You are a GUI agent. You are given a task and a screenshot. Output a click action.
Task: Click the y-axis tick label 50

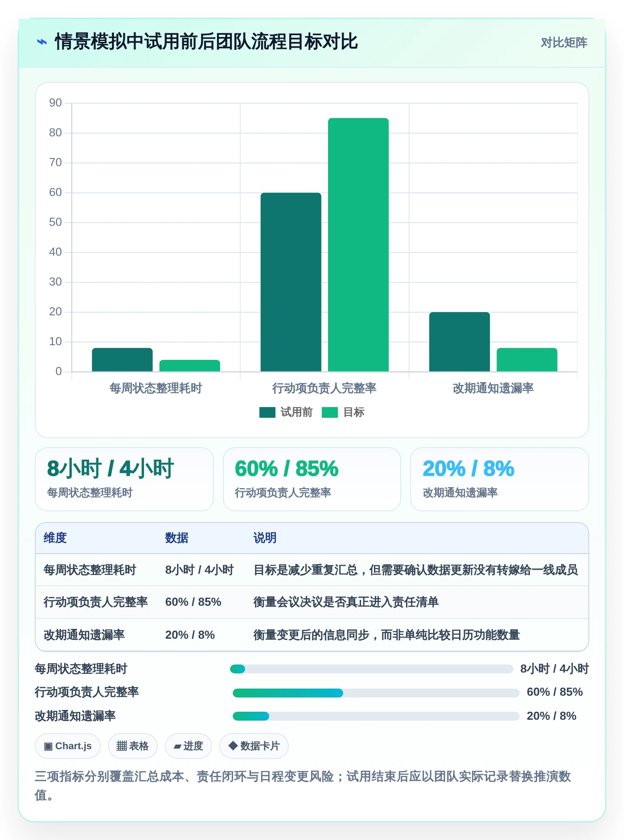(x=55, y=222)
